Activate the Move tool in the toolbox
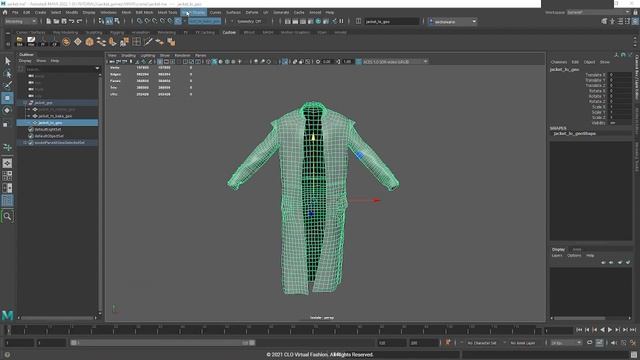The height and width of the screenshot is (360, 640). click(x=7, y=98)
